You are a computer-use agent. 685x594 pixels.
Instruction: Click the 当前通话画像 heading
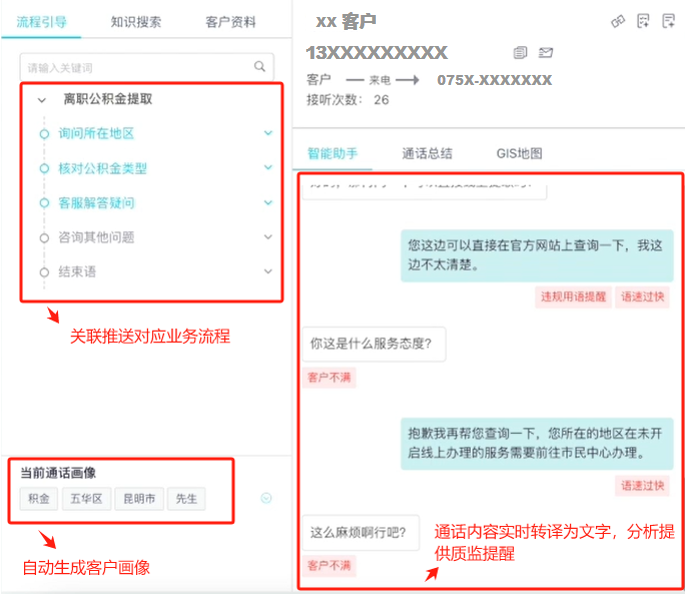pyautogui.click(x=58, y=473)
